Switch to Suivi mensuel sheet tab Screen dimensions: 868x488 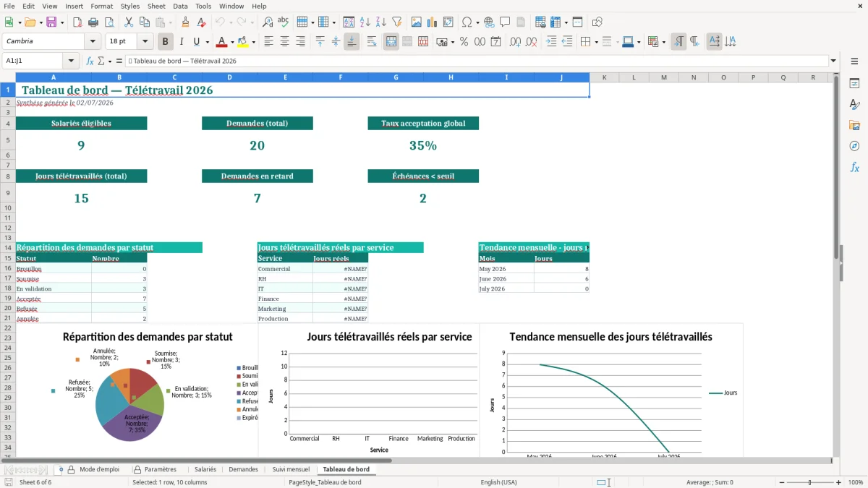point(290,469)
